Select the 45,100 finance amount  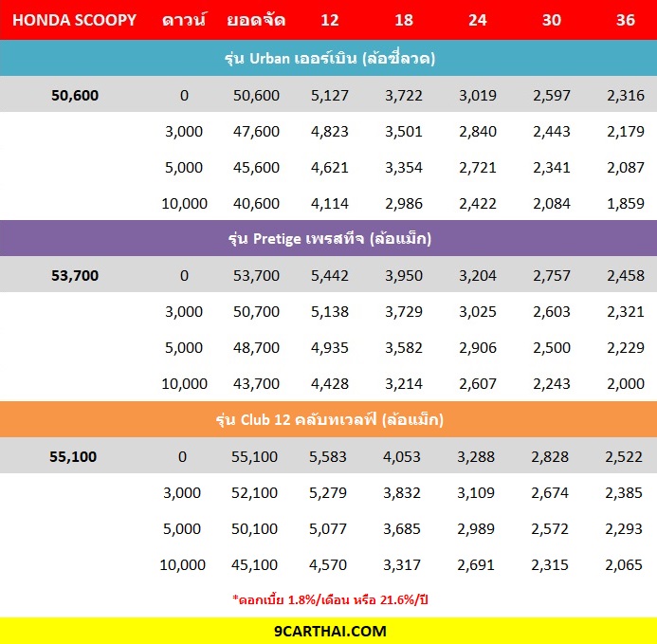tap(254, 564)
